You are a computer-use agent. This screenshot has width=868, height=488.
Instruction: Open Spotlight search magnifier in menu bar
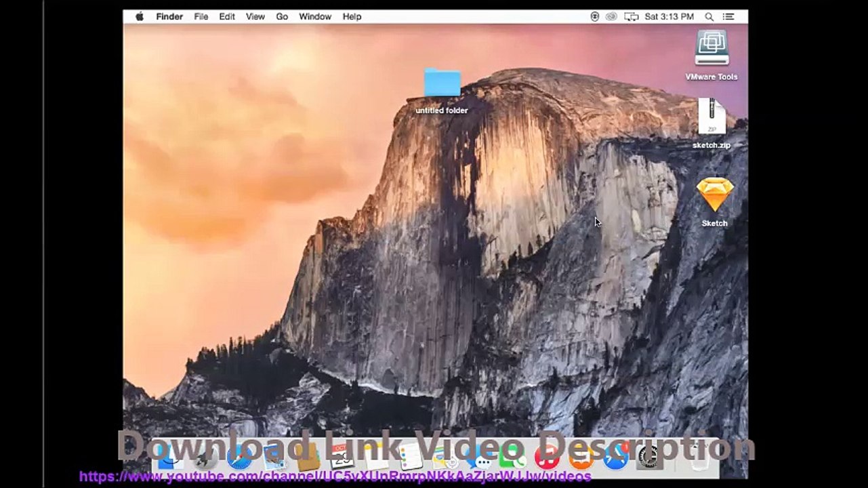pos(709,16)
